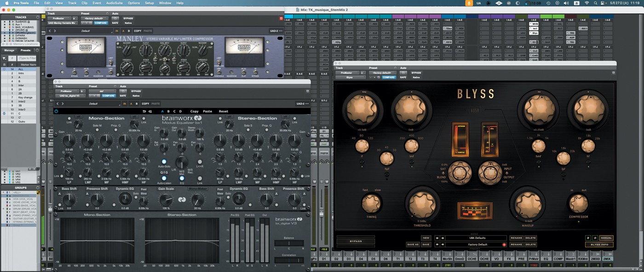Toggle the EQ button in bx_digital
The height and width of the screenshot is (272, 644).
[x=182, y=178]
